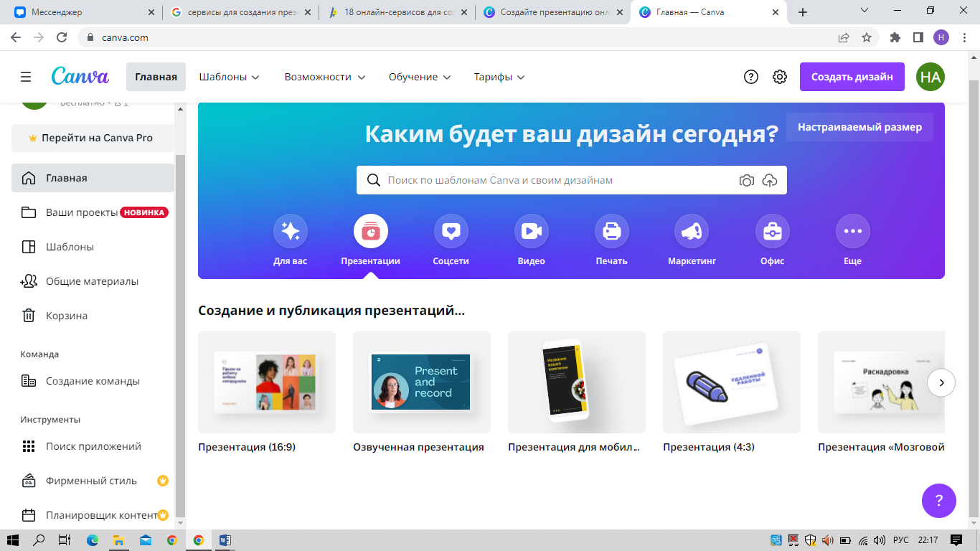Image resolution: width=980 pixels, height=551 pixels.
Task: Select the Маркетинг category icon
Action: (x=692, y=231)
